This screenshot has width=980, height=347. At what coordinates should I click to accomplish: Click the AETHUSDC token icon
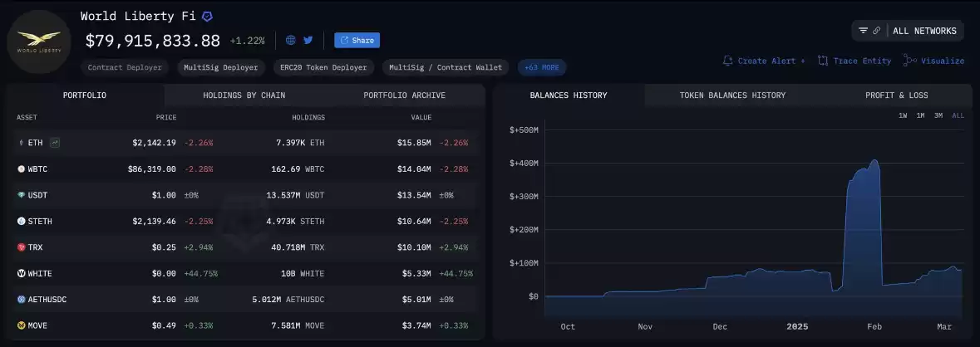22,300
